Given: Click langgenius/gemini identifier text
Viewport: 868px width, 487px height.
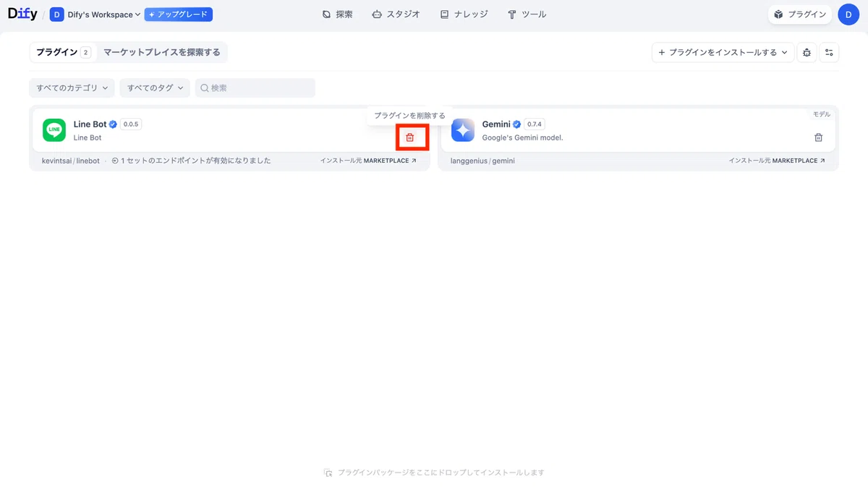Looking at the screenshot, I should (x=482, y=161).
